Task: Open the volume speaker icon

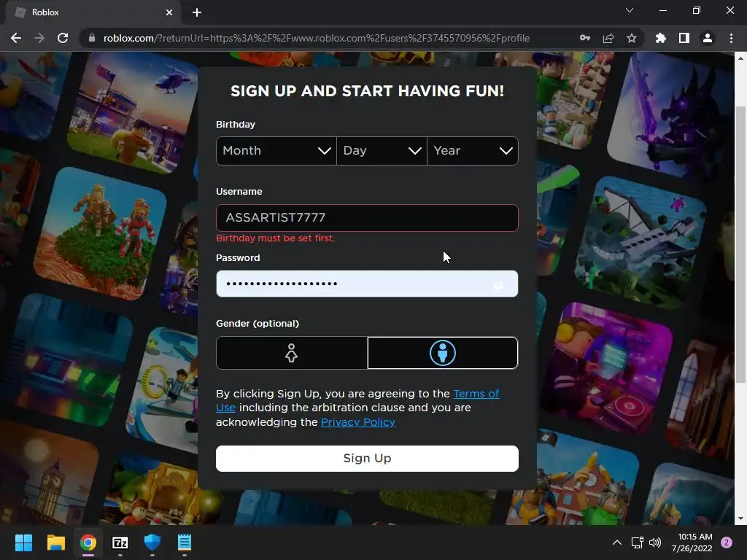Action: (655, 542)
